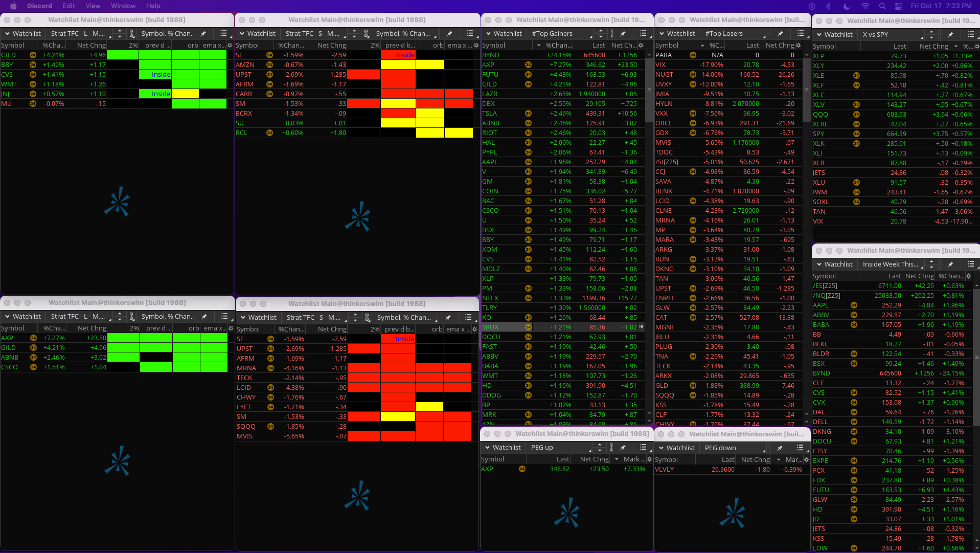Toggle the pin in X vs SPY watchlist

click(x=950, y=34)
